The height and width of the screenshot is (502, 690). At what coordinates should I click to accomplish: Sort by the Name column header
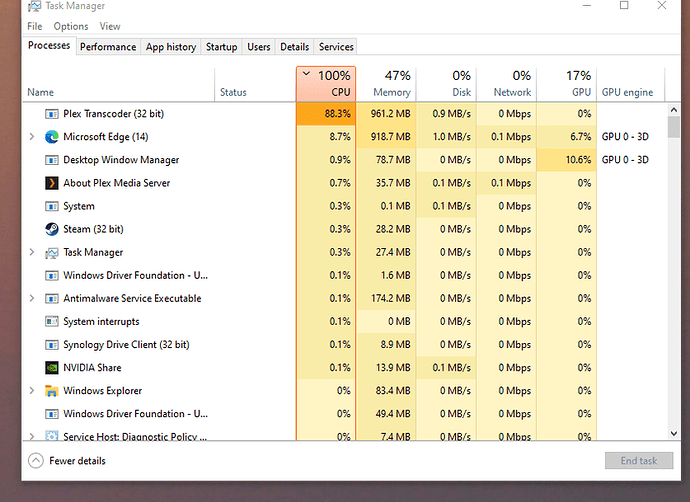coord(118,84)
